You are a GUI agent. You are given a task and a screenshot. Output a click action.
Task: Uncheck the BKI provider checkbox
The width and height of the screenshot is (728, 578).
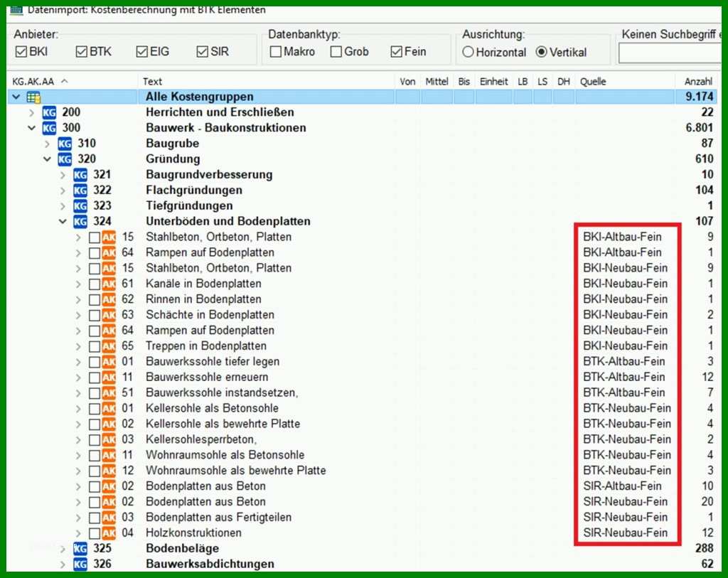pyautogui.click(x=21, y=51)
